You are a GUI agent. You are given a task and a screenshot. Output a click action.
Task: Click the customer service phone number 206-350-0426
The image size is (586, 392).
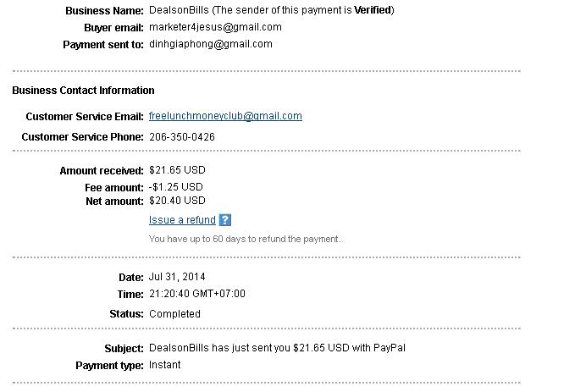(x=182, y=136)
